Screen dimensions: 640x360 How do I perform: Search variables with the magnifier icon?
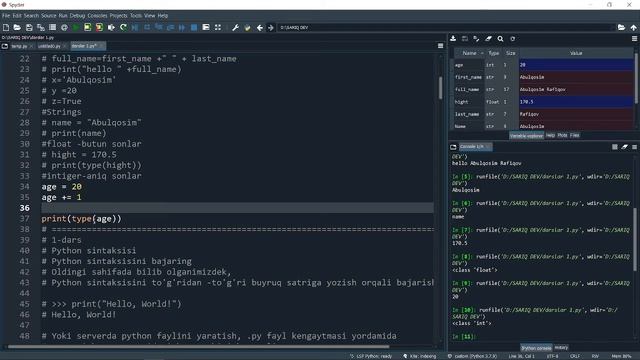(x=500, y=39)
